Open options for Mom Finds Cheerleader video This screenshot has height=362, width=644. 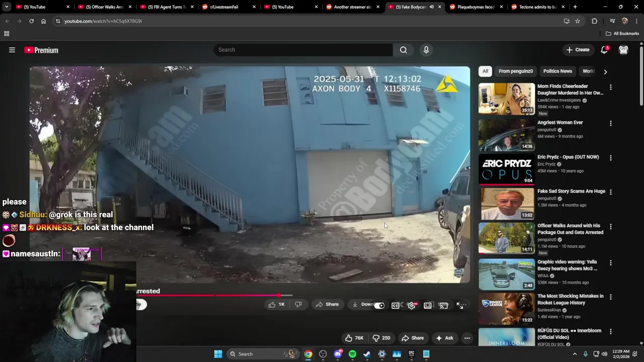pos(611,87)
